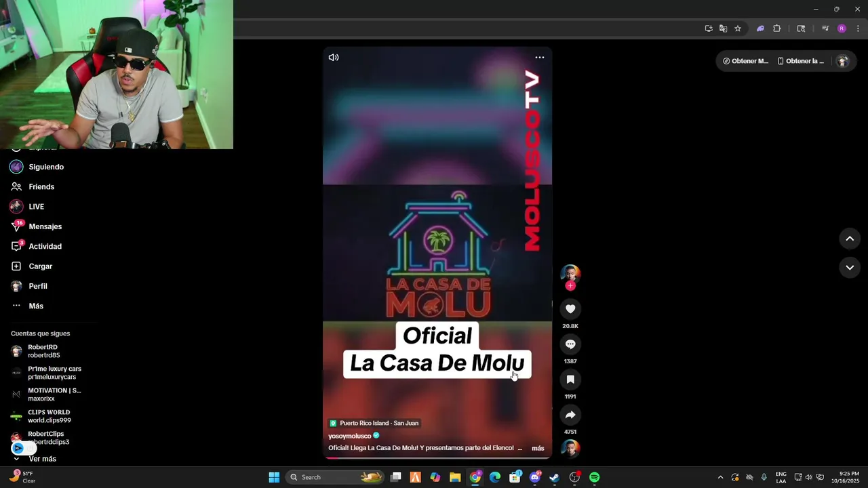Image resolution: width=868 pixels, height=488 pixels.
Task: Open the tab search icon in toolbar
Action: 801,28
